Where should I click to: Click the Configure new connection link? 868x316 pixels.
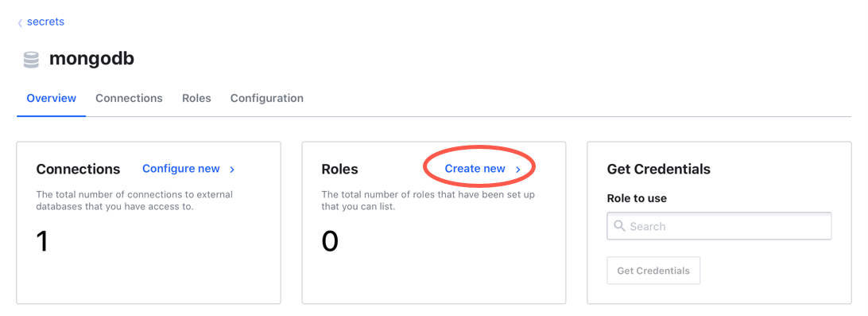pyautogui.click(x=181, y=169)
